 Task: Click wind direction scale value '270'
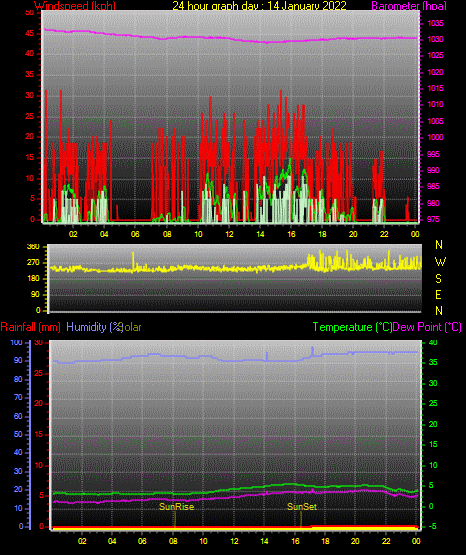coord(33,263)
